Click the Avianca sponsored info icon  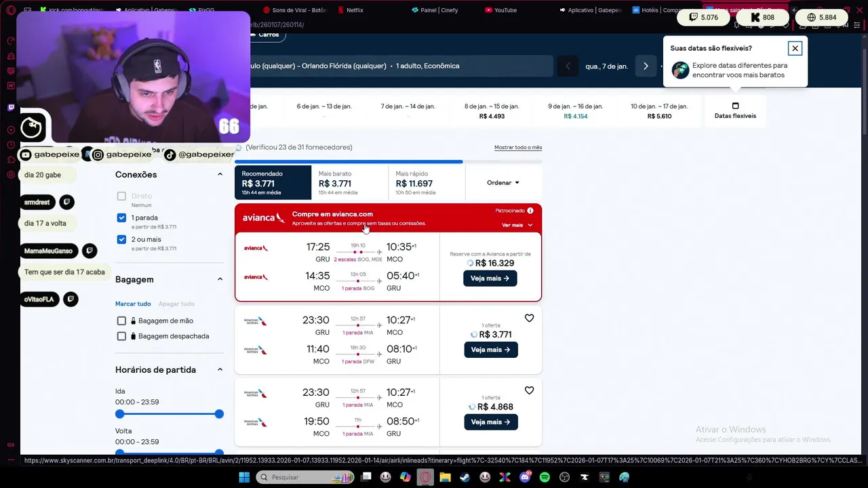530,211
